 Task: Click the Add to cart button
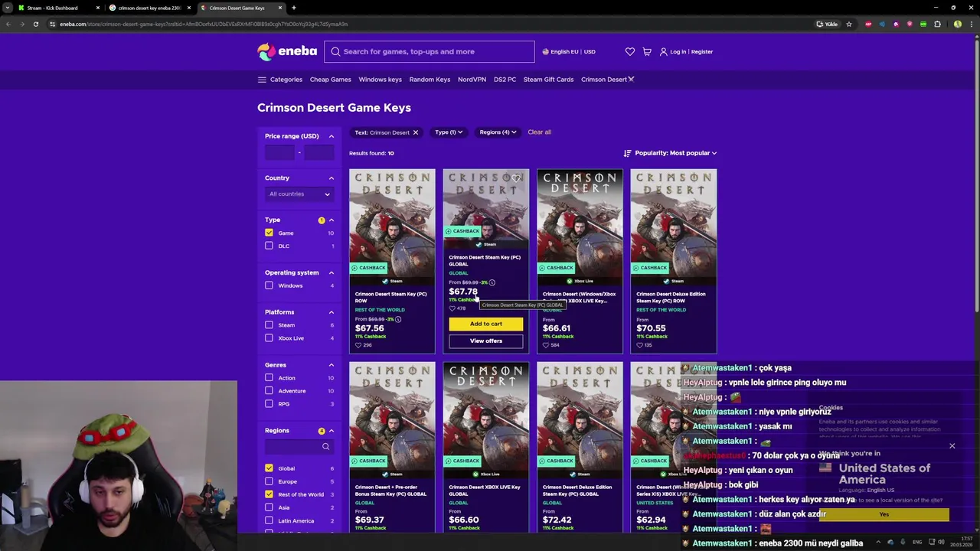(x=486, y=324)
